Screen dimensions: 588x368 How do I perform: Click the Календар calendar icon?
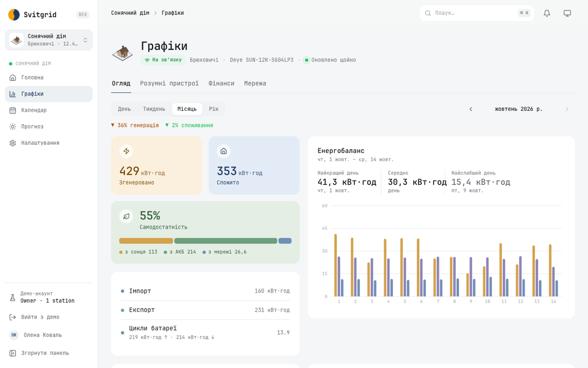13,110
